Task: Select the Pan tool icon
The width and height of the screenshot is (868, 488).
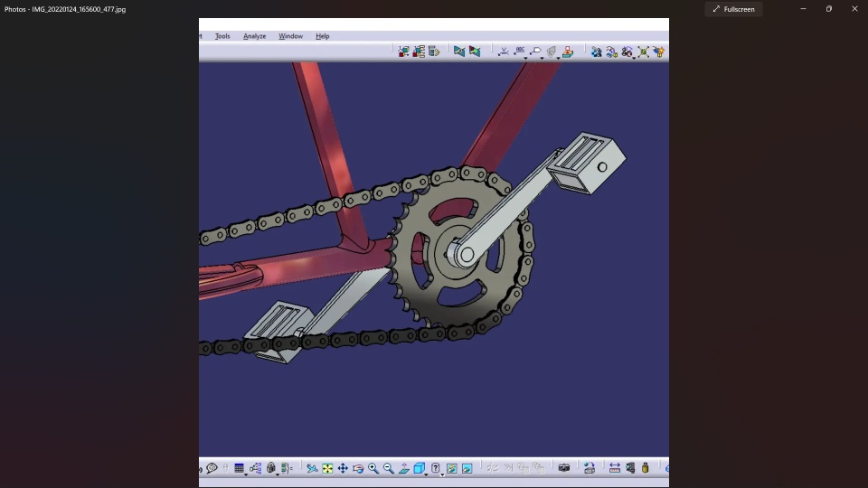Action: click(x=344, y=469)
